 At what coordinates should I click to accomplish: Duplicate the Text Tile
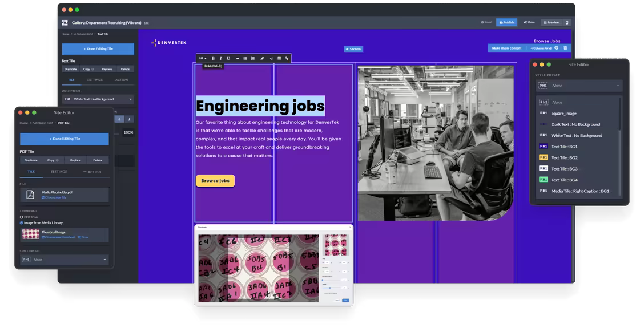click(71, 69)
